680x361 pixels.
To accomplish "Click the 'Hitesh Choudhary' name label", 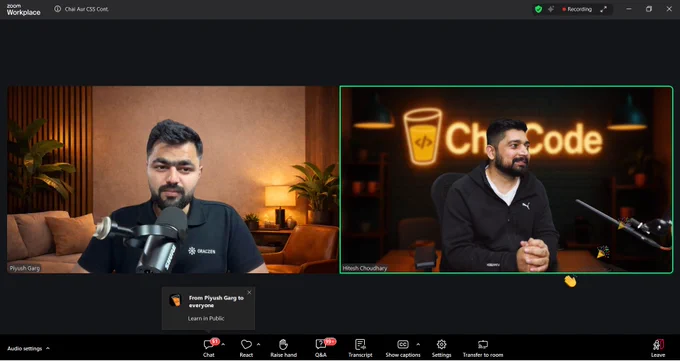I will tap(365, 268).
